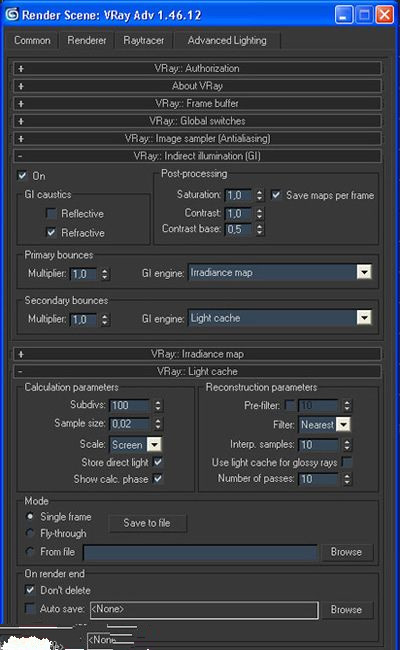This screenshot has width=400, height=650.
Task: Disable the Refractive GI caustics checkbox
Action: click(x=51, y=233)
